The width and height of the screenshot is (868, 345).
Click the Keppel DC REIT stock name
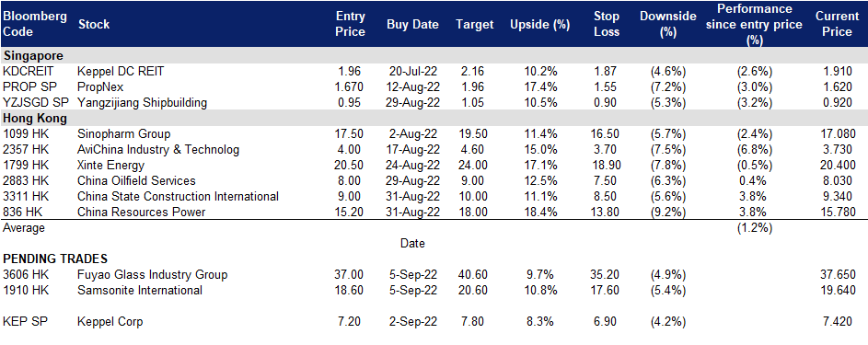tap(121, 72)
